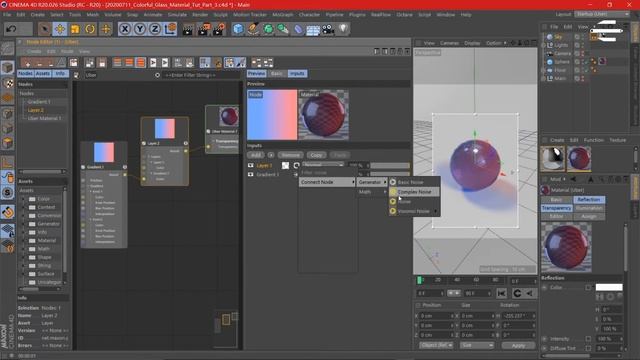Screen dimensions: 640x360
Task: Select the Live Selection arrow tool
Action: (x=44, y=29)
